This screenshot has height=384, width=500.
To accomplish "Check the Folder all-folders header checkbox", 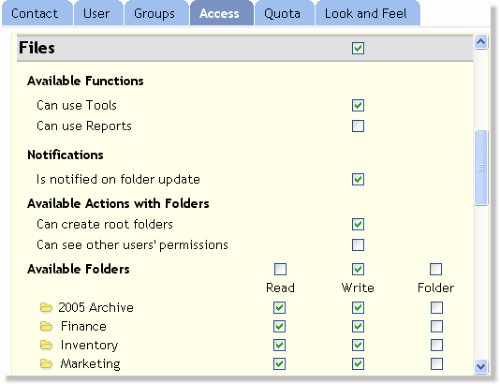I will coord(436,269).
